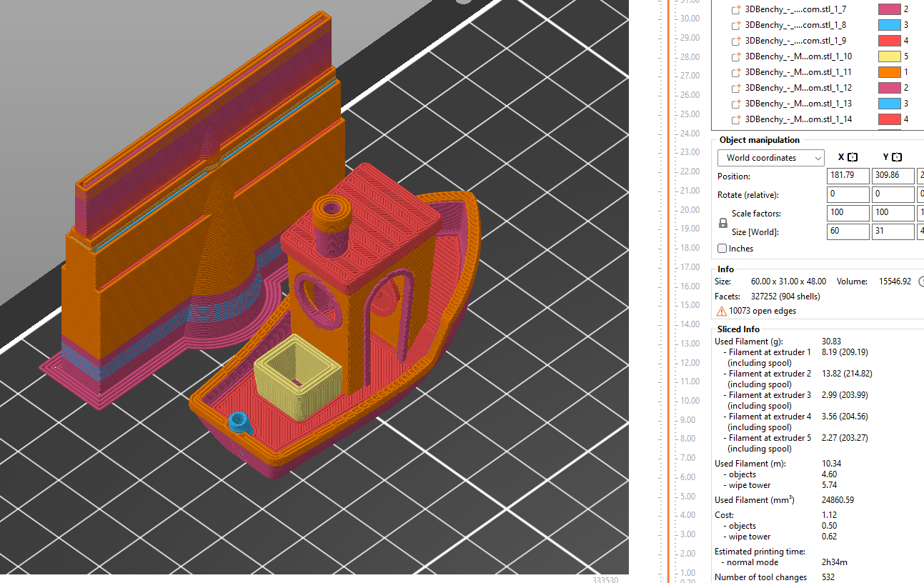Open the World coordinates dropdown

point(771,158)
